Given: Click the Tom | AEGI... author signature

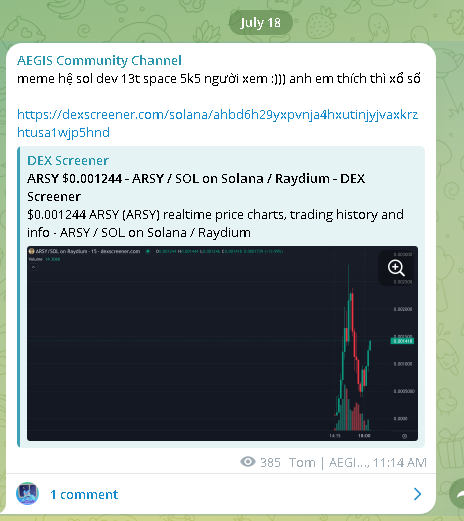Looking at the screenshot, I should coord(328,463).
